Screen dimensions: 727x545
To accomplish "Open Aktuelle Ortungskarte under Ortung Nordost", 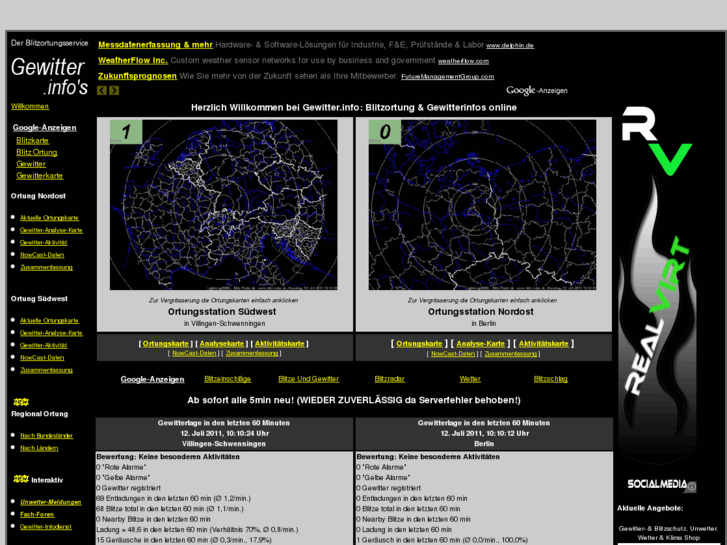I will pos(49,218).
